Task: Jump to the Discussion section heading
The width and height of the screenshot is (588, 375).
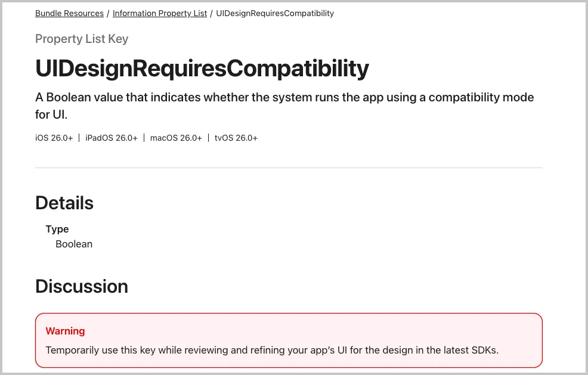Action: coord(82,286)
